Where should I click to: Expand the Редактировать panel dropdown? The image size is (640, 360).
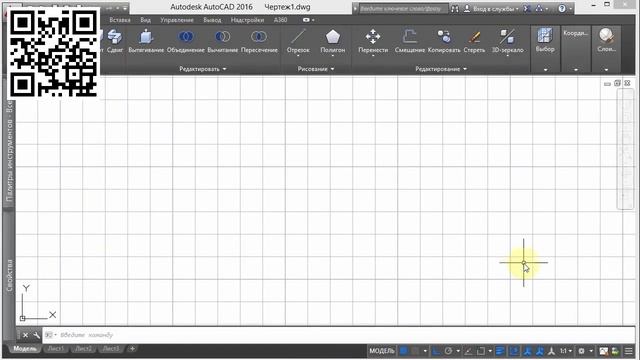202,69
